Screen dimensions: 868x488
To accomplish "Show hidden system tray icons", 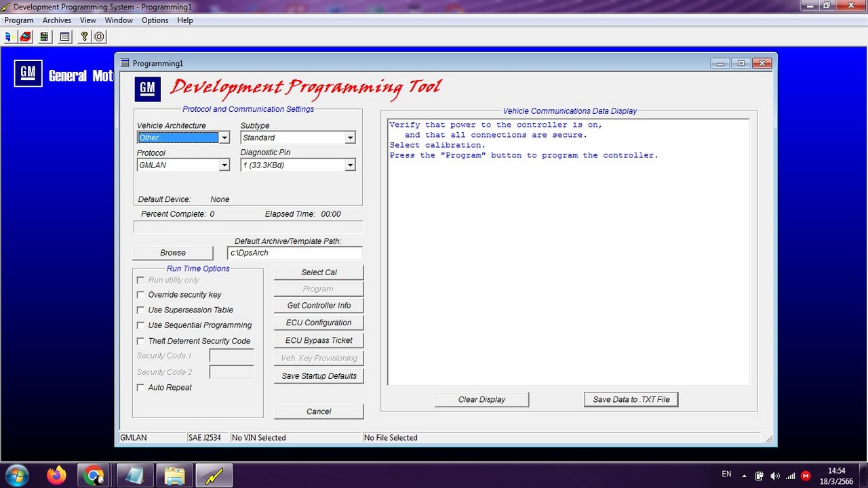I will (744, 476).
